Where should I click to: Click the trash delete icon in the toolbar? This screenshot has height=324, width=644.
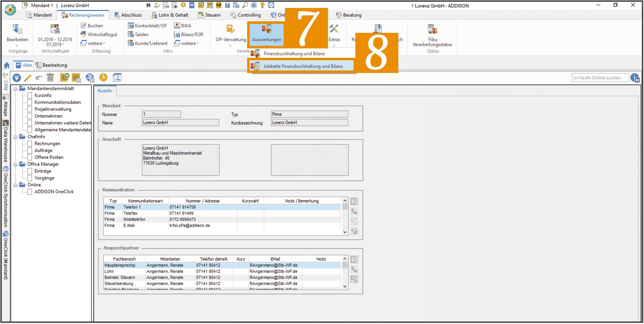click(50, 77)
